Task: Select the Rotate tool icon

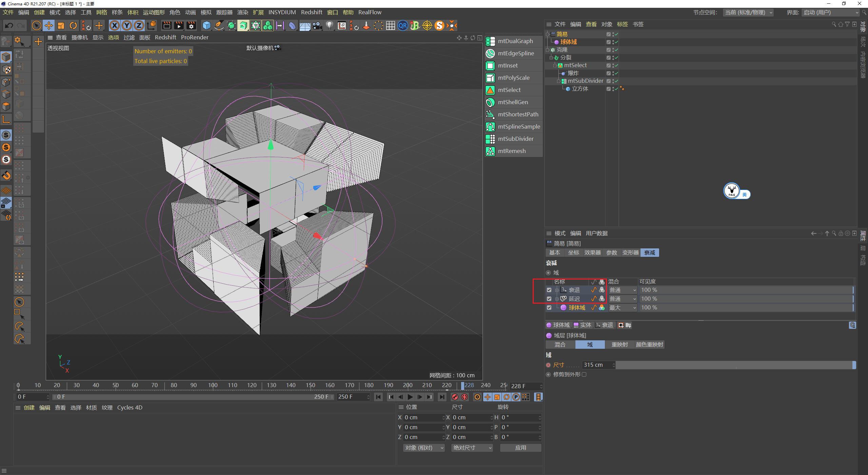Action: [73, 25]
